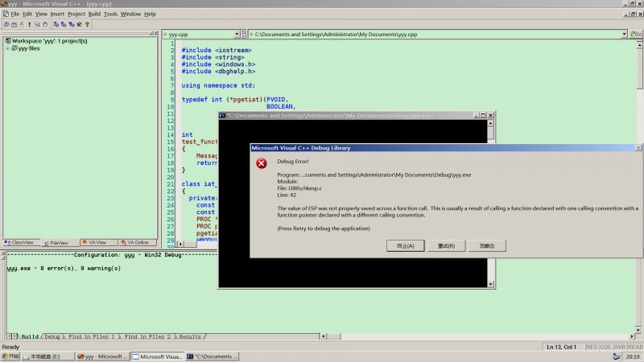Click the Go debug toolbar icon
Screen dimensions: 644x362
click(37, 24)
